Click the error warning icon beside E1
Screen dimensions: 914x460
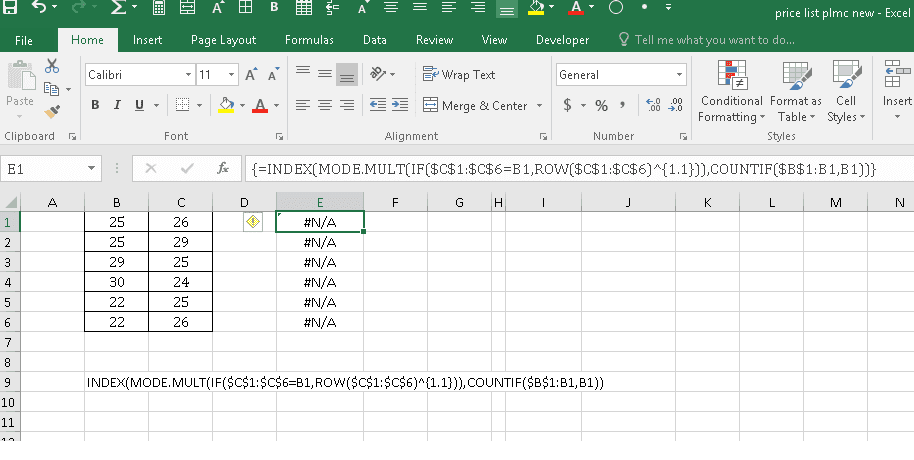(254, 222)
